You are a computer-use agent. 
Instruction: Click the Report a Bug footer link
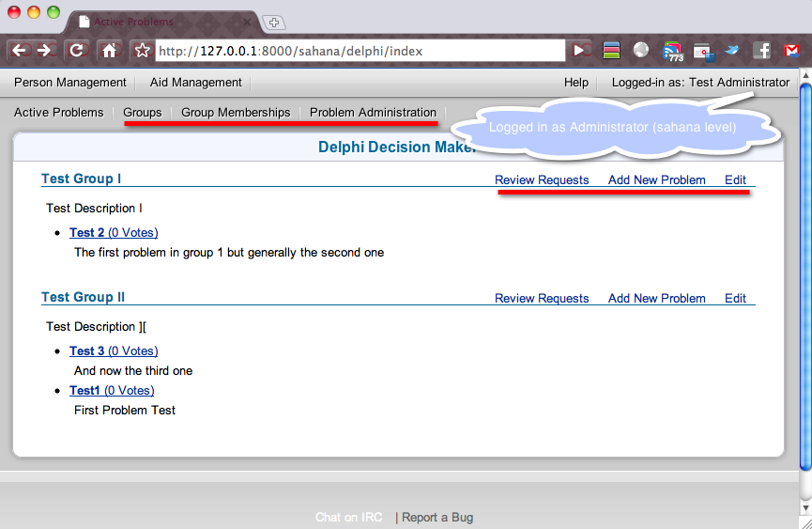tap(437, 518)
